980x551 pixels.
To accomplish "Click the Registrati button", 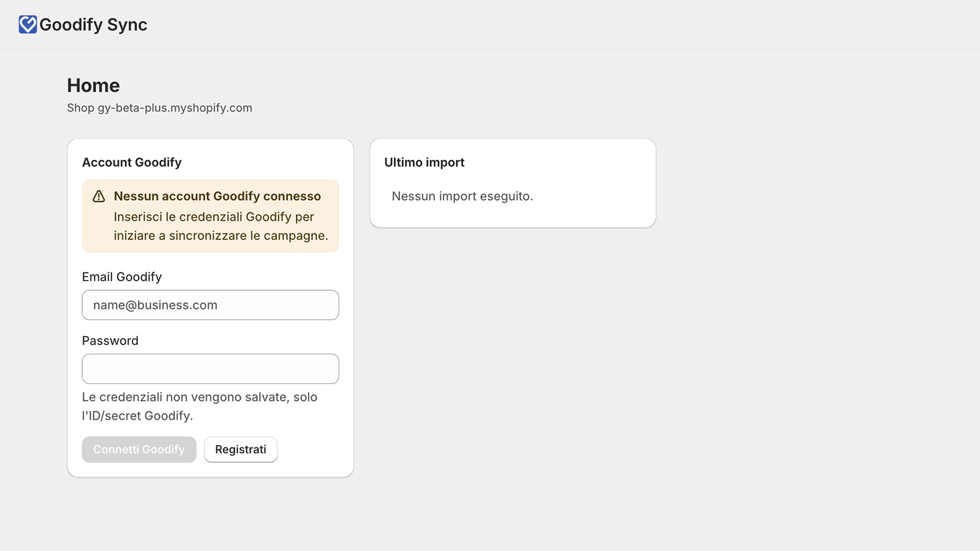I will [x=241, y=449].
